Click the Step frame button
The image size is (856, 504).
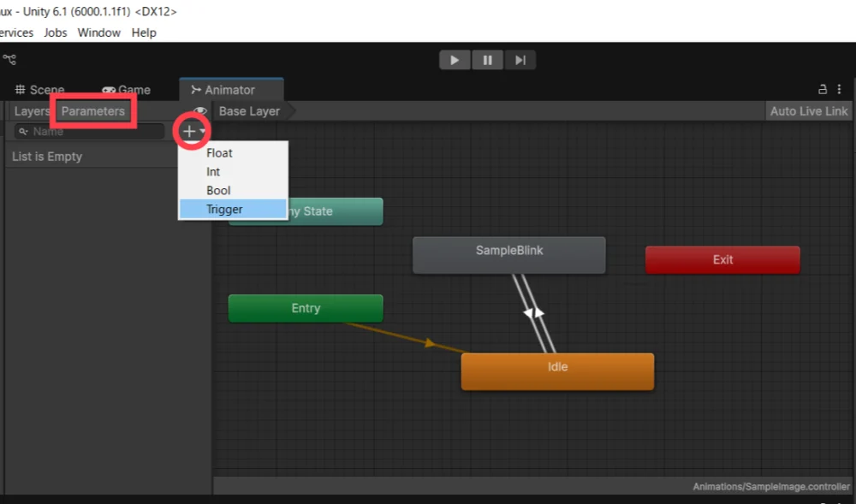[520, 60]
